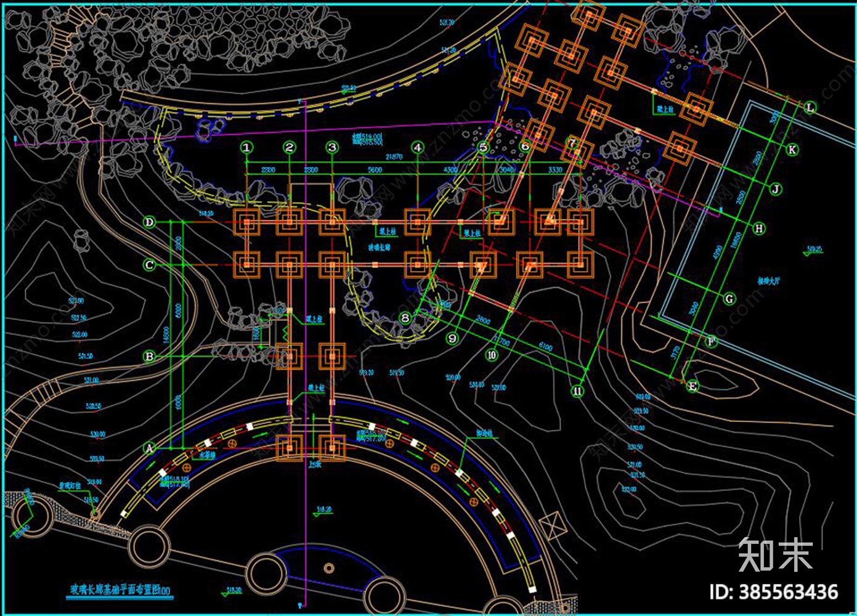Select grid axis bubble H

coord(759,228)
